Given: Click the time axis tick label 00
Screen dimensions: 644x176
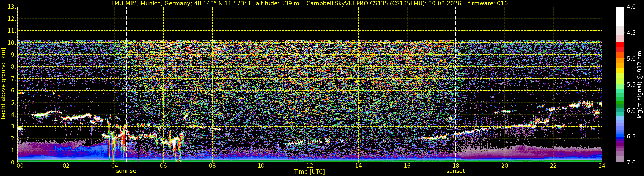Looking at the screenshot, I should pos(20,166).
